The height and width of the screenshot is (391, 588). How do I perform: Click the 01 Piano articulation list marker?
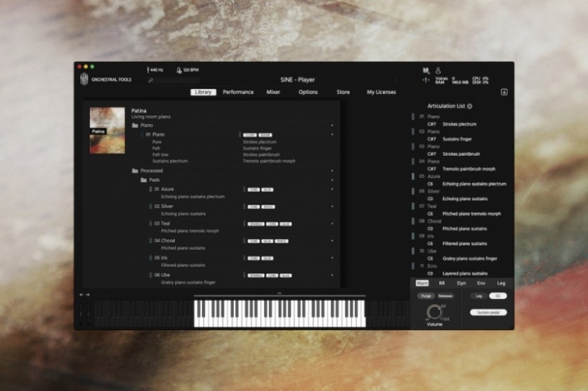point(413,117)
